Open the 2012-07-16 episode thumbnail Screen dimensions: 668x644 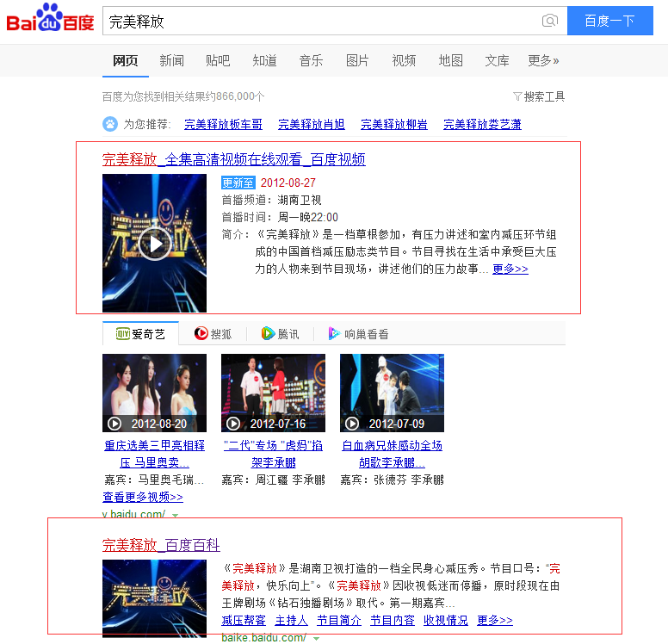(273, 393)
